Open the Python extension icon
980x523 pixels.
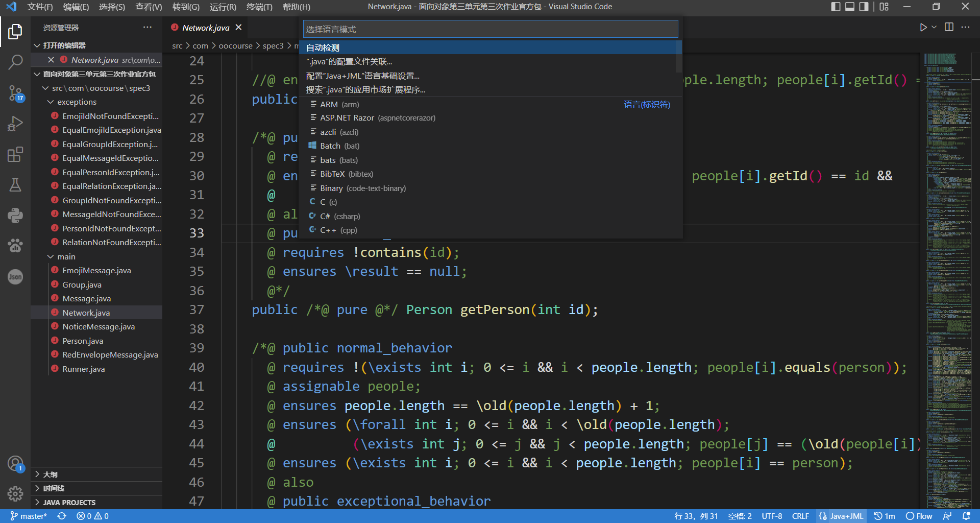point(15,216)
